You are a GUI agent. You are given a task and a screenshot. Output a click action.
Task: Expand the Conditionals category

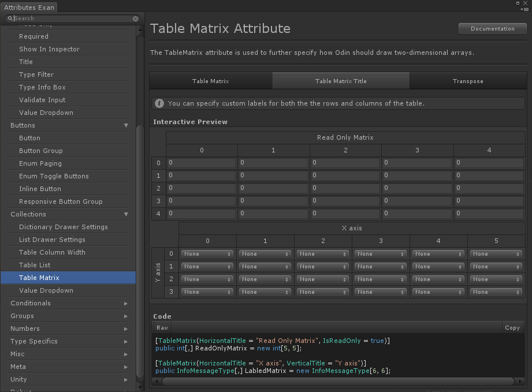[x=126, y=304]
